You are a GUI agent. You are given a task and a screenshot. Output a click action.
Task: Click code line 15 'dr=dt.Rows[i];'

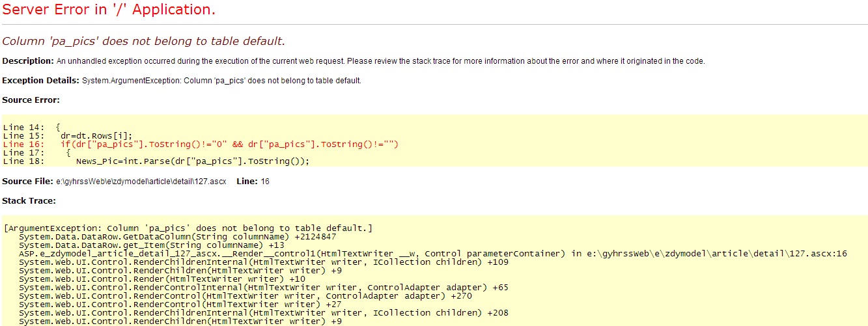(96, 136)
